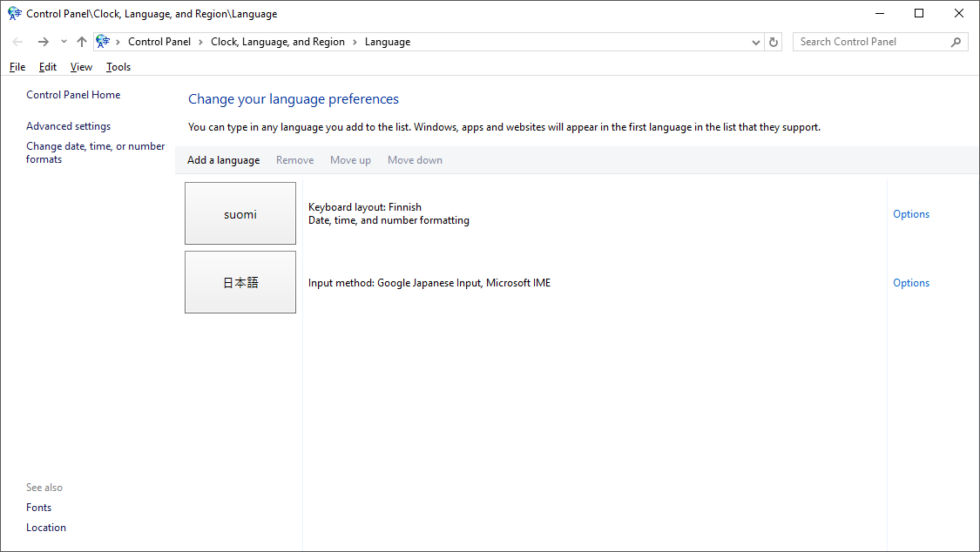
Task: Click the Control Panel title bar icon
Action: coord(15,14)
